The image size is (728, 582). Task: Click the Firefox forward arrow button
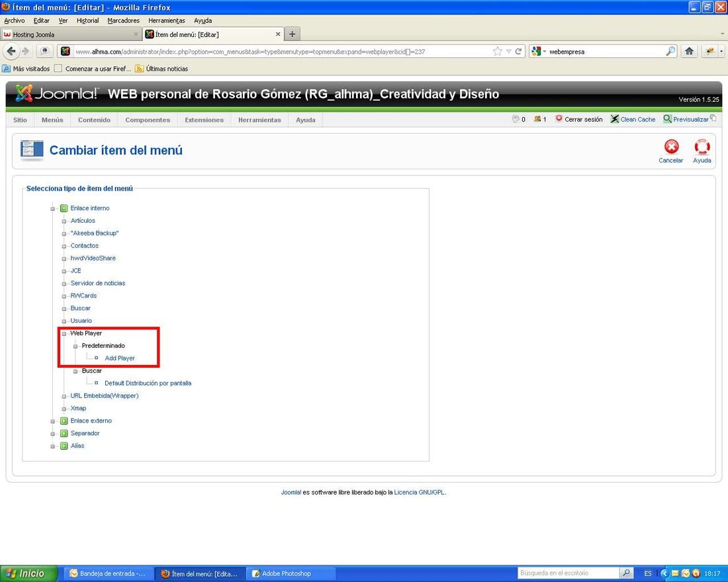click(x=26, y=51)
